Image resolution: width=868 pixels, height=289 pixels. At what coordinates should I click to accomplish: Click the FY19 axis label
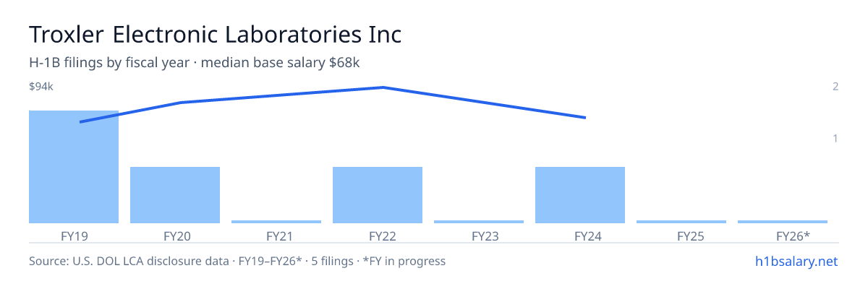[x=74, y=236]
